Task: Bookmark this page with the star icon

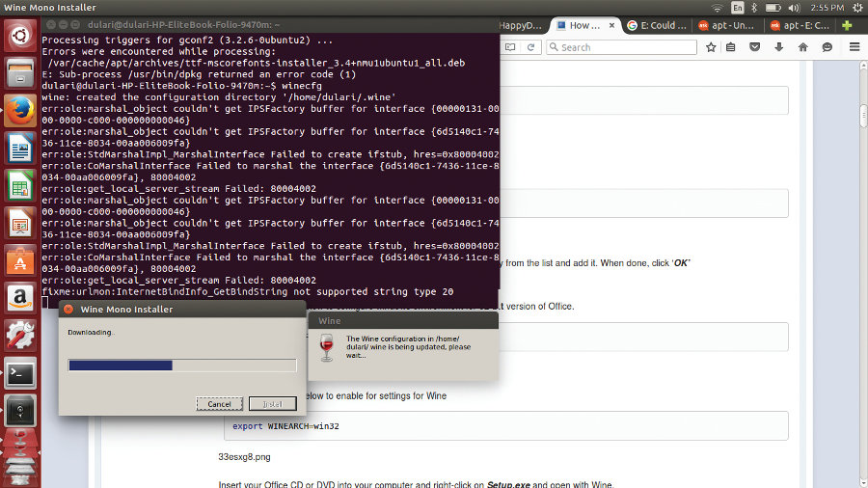Action: click(712, 47)
